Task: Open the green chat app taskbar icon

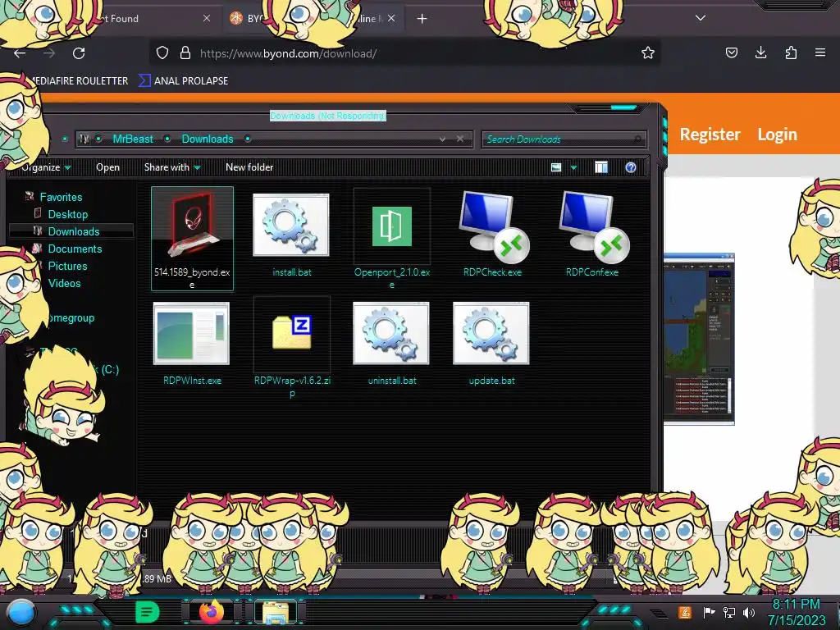Action: 148,612
